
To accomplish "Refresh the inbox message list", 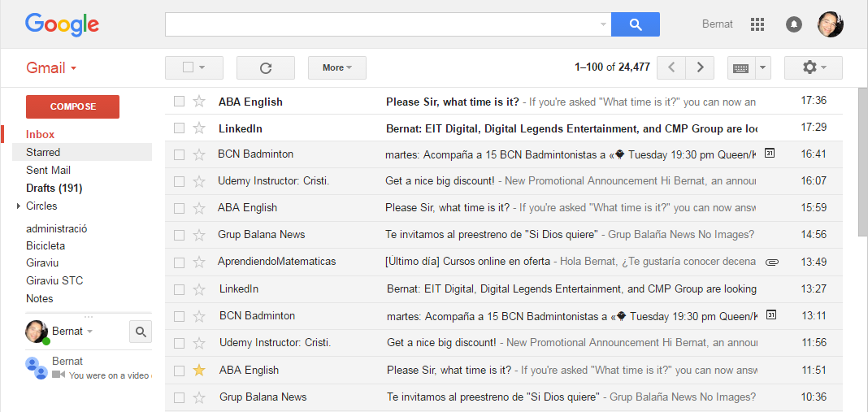I will pyautogui.click(x=265, y=67).
